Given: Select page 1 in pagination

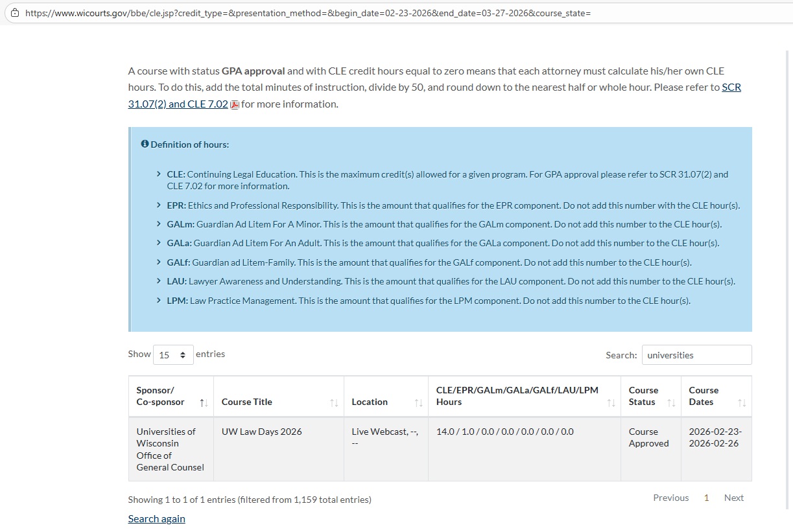Looking at the screenshot, I should [706, 498].
